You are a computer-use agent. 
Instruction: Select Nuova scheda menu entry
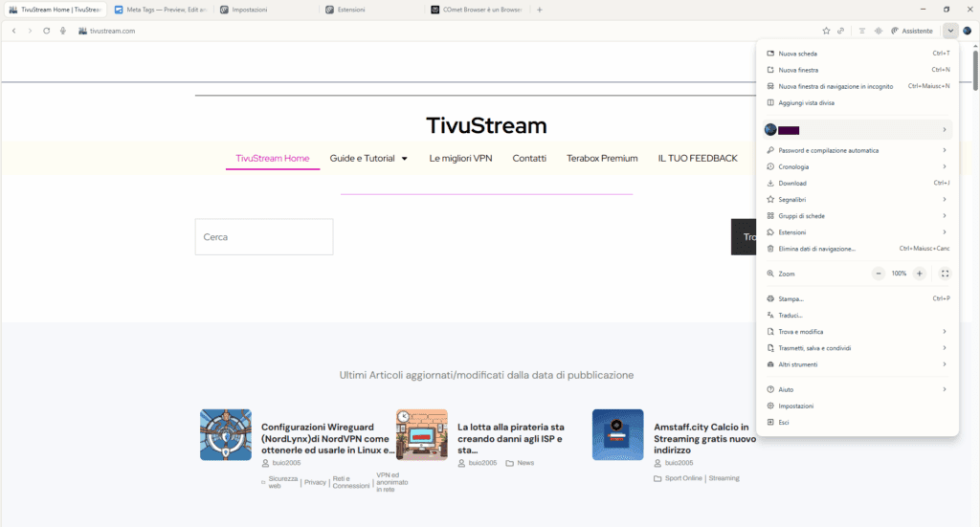[x=857, y=54]
